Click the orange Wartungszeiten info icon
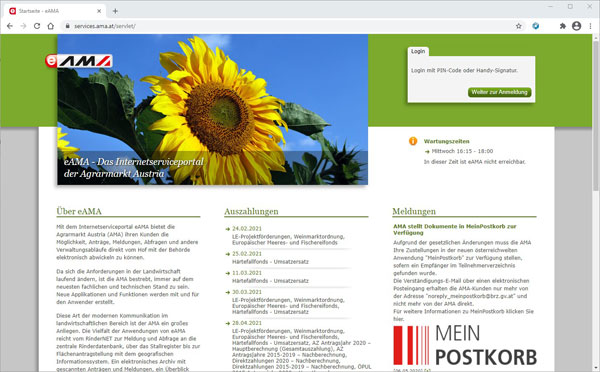600x372 pixels. 413,141
